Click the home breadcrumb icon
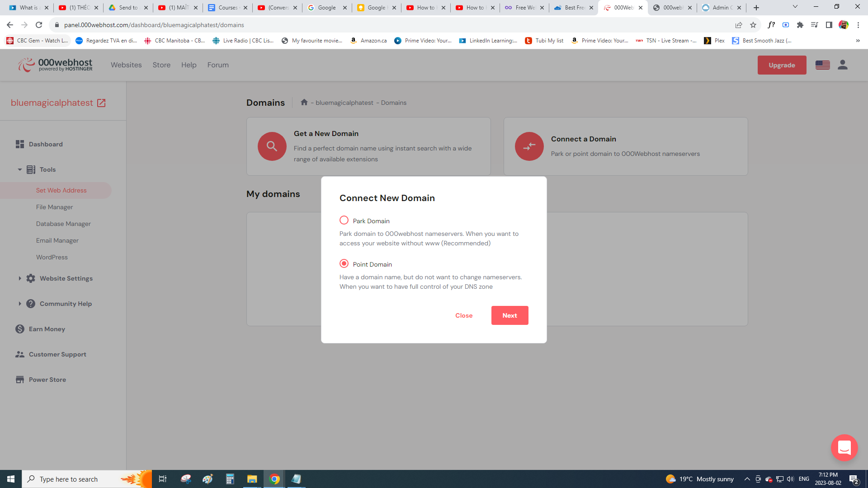 (x=304, y=103)
